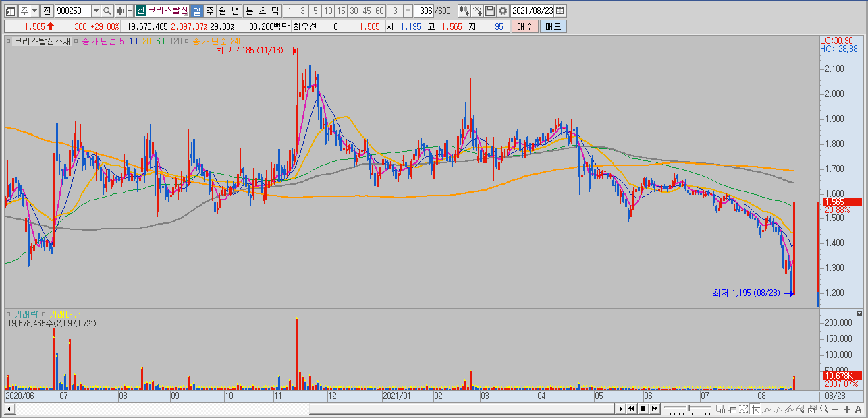868x418 pixels.
Task: Click the 매수 buy button
Action: click(x=525, y=26)
